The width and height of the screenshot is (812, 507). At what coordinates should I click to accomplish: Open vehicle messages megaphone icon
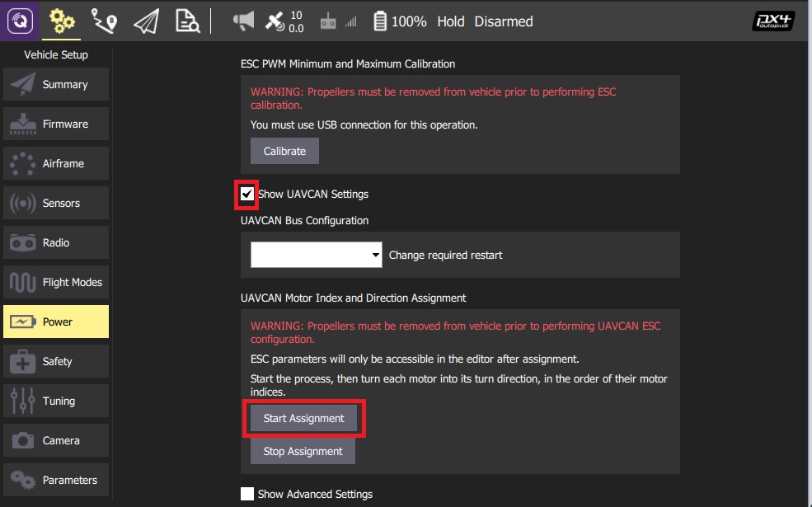point(242,21)
